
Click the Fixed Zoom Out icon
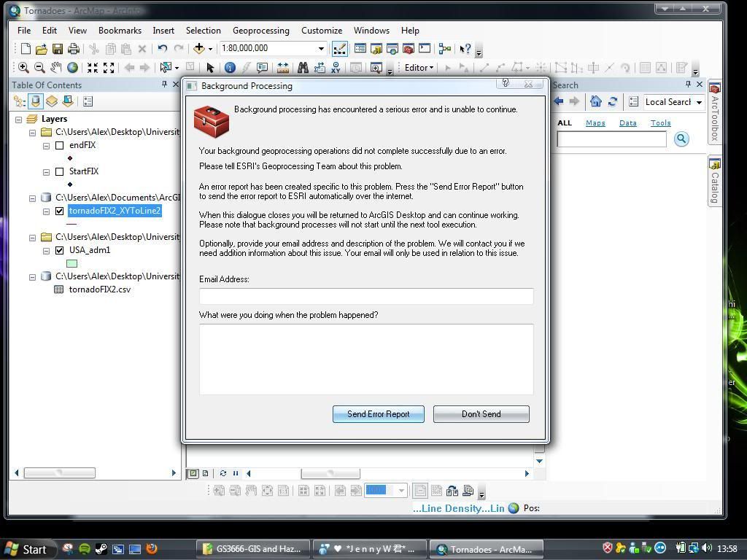tap(109, 68)
